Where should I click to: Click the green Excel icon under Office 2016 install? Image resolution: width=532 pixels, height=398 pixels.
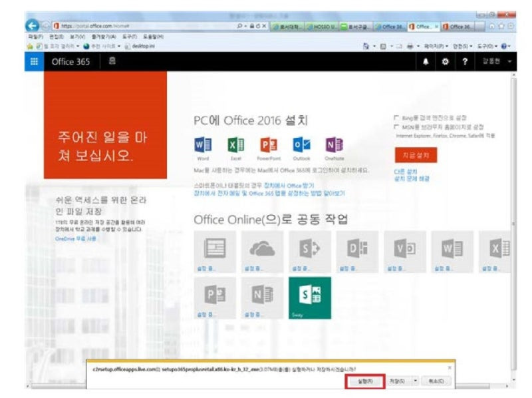(236, 145)
